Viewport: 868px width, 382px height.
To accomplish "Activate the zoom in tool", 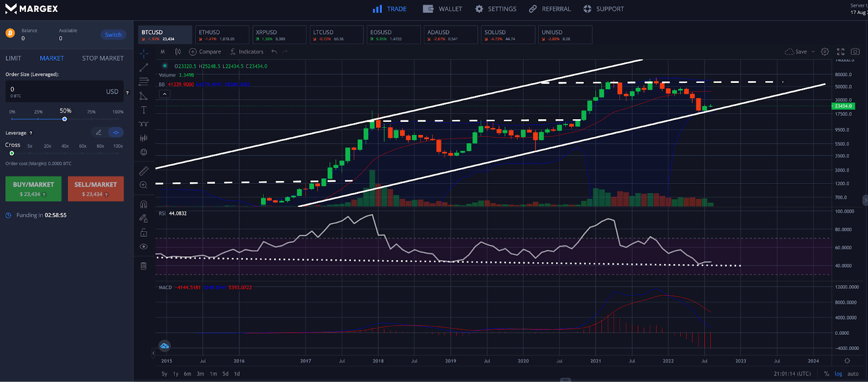I will tap(144, 185).
